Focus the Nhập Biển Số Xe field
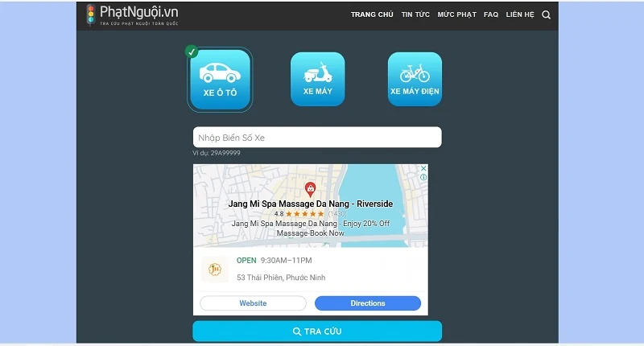The image size is (644, 346). tap(317, 137)
